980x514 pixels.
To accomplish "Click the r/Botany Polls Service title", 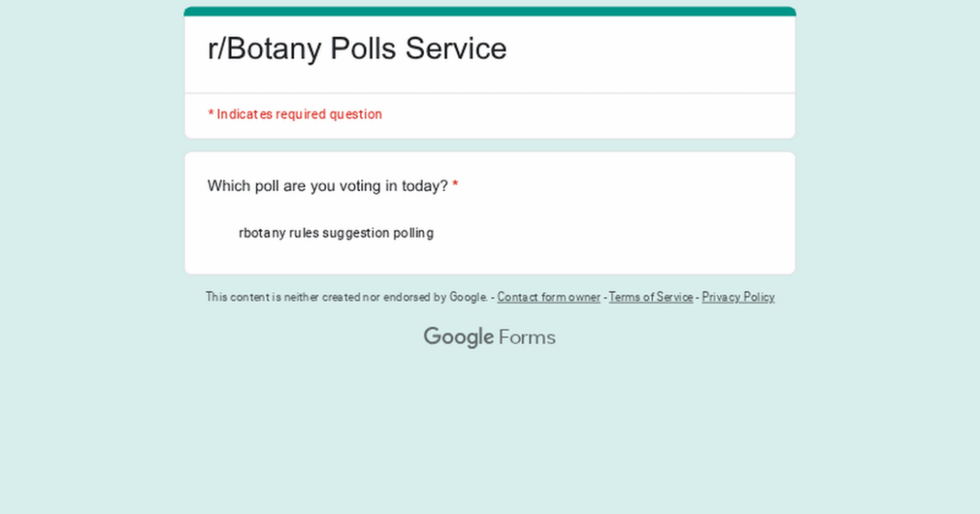I will pyautogui.click(x=357, y=49).
